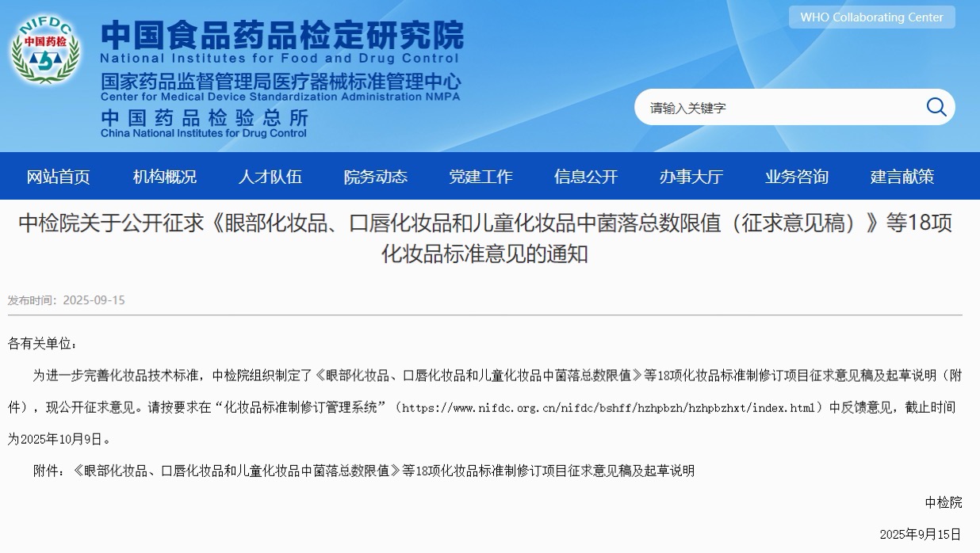
Task: Open the 机构概况 menu item
Action: (164, 177)
